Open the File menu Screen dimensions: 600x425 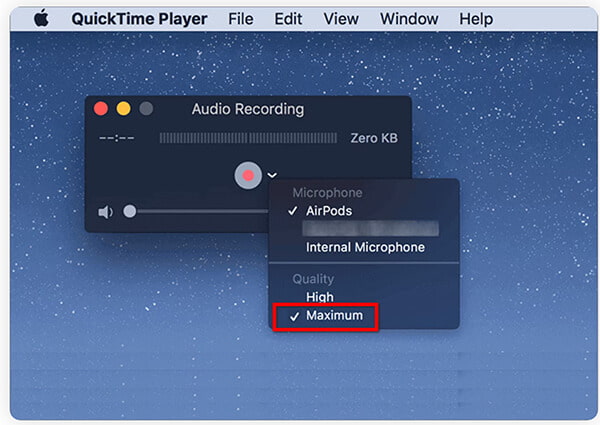[x=241, y=19]
